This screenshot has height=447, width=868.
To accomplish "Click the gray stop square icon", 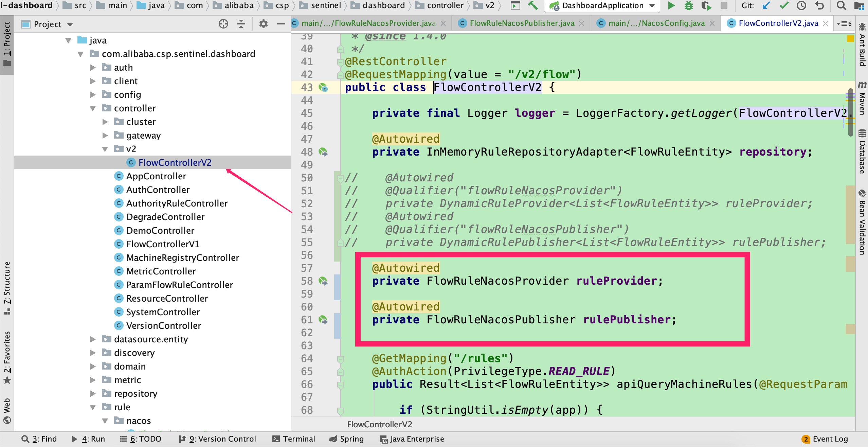I will pos(724,5).
